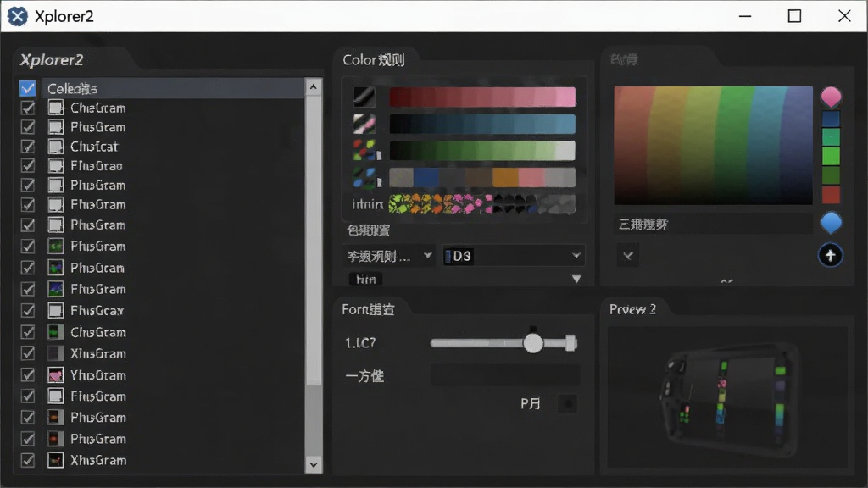Click the 1.LC7 slider's round handle
Image resolution: width=868 pixels, height=488 pixels.
pyautogui.click(x=533, y=343)
